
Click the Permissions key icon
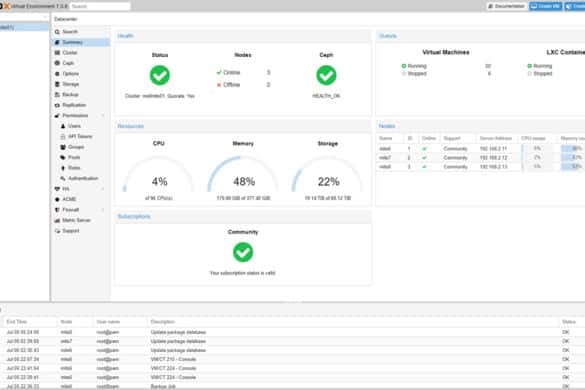coord(57,115)
